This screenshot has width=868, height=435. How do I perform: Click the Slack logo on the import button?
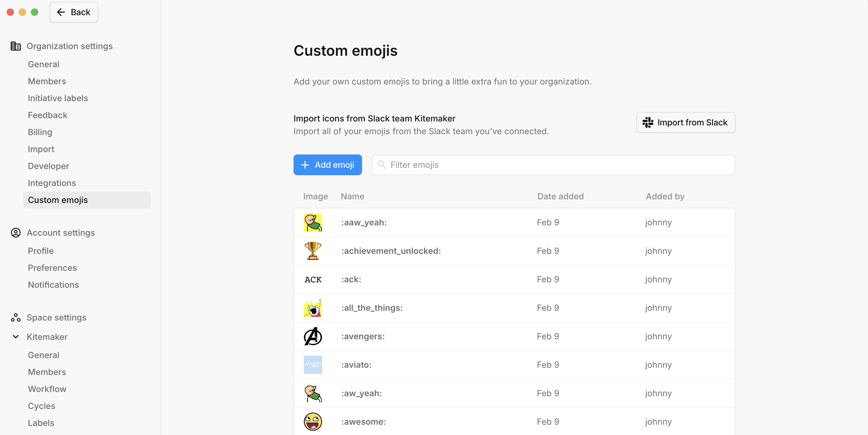point(648,122)
